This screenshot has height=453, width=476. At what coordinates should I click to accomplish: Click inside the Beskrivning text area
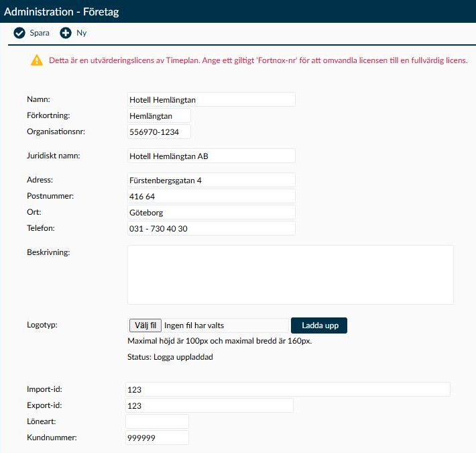coord(290,275)
